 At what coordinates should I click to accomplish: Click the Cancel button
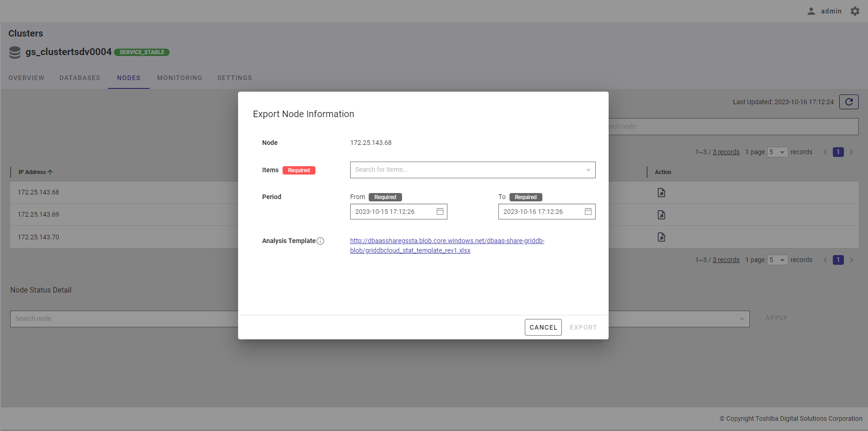point(543,327)
